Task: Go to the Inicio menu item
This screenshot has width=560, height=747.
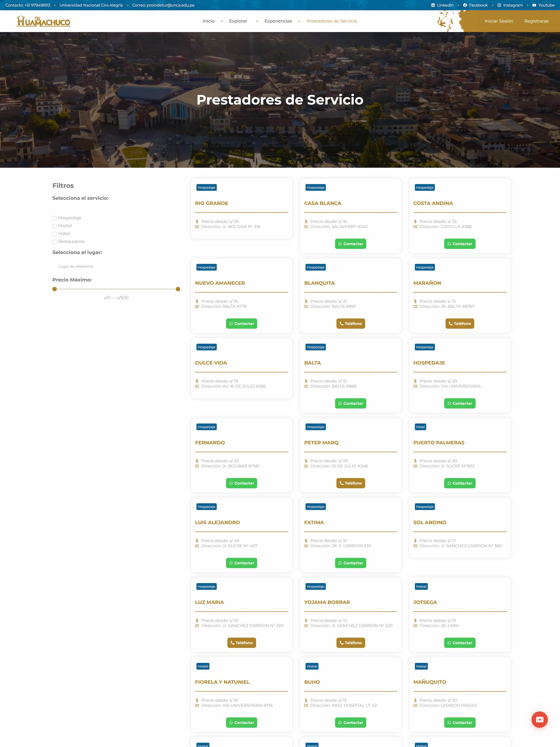Action: (209, 21)
